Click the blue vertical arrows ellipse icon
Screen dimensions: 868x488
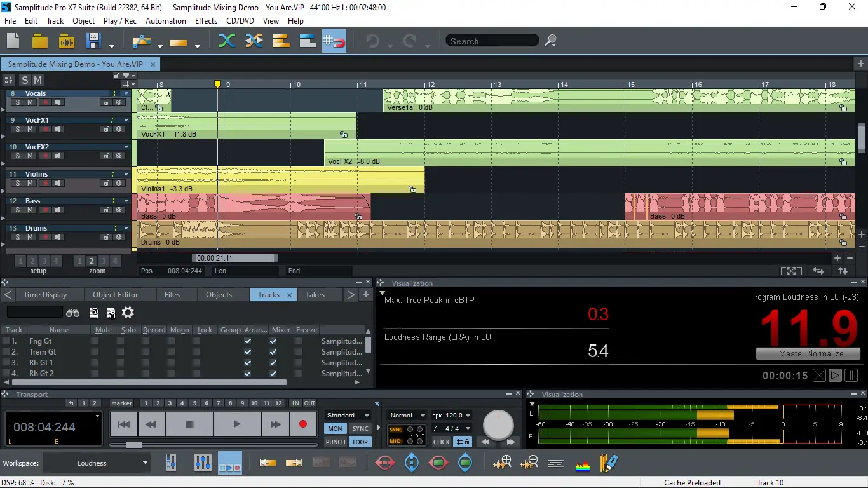[x=412, y=463]
